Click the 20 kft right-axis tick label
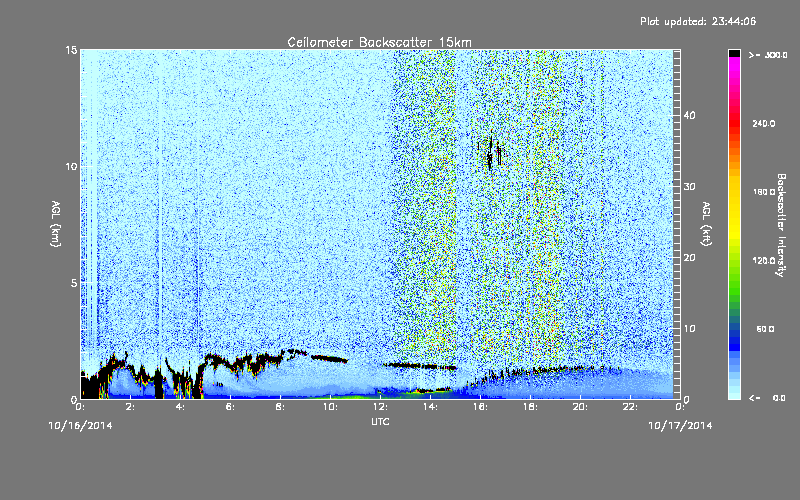The height and width of the screenshot is (500, 800). pos(689,258)
